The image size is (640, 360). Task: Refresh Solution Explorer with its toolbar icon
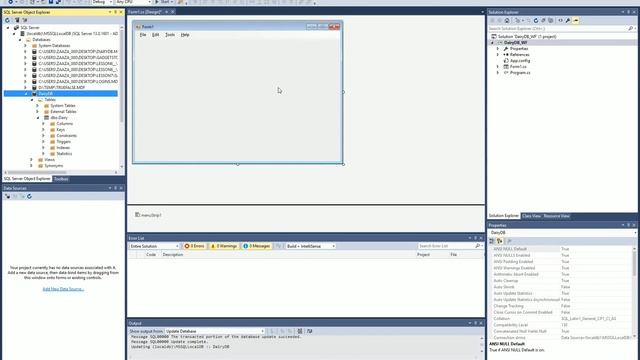[536, 20]
